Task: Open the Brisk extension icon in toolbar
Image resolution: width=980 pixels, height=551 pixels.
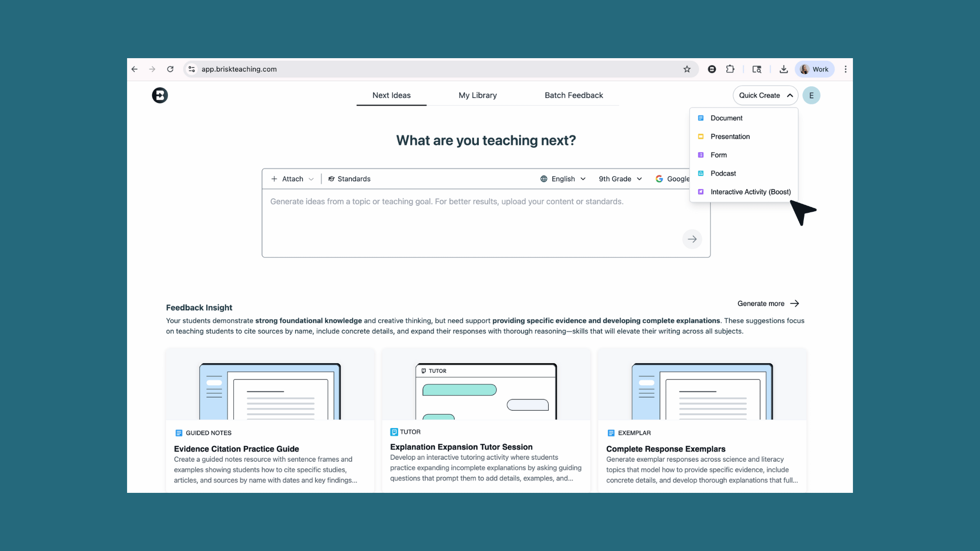Action: click(712, 69)
